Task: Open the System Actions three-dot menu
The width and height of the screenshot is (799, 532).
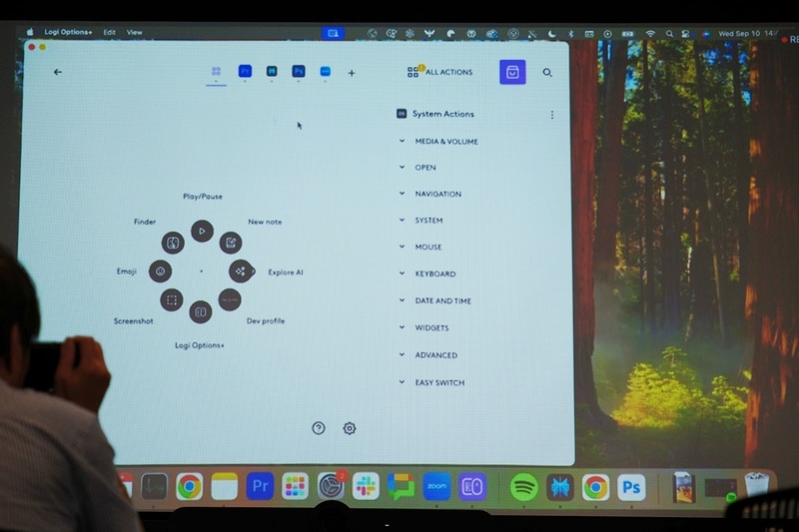Action: coord(552,115)
